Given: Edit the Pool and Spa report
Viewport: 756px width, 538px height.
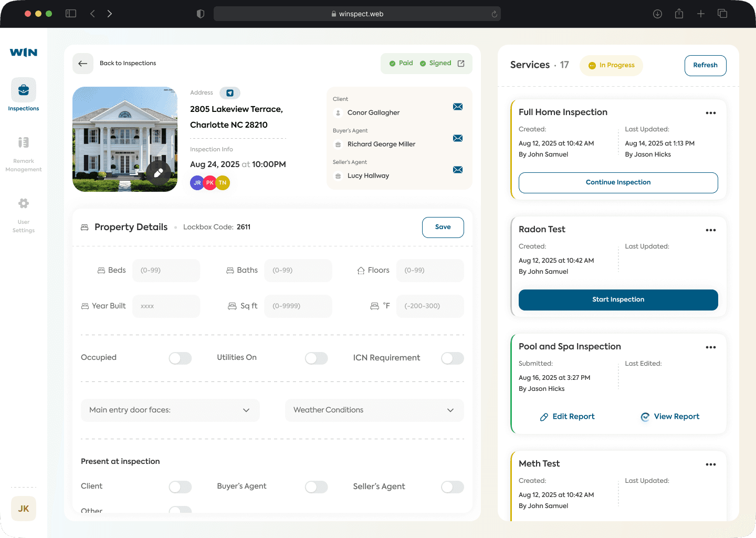Looking at the screenshot, I should click(x=568, y=417).
